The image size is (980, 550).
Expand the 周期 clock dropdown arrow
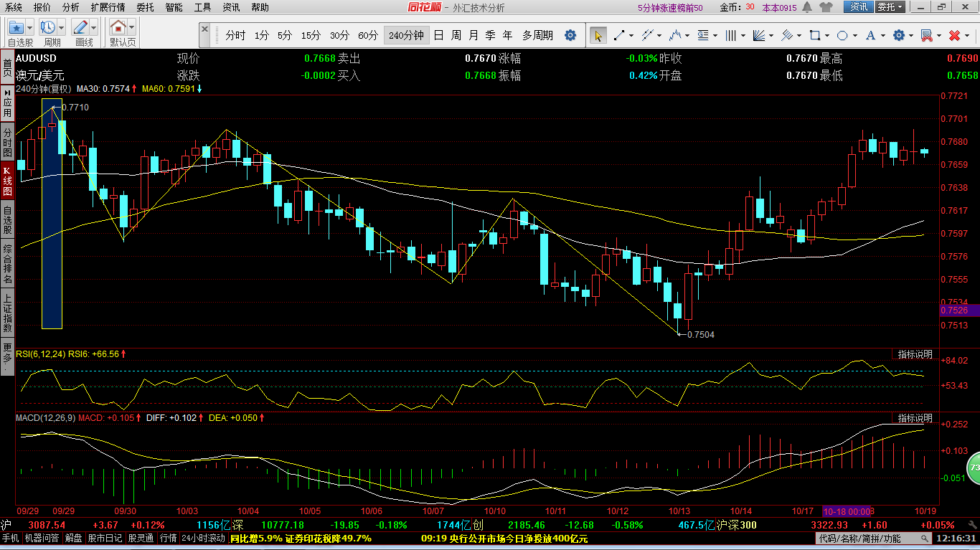(61, 28)
